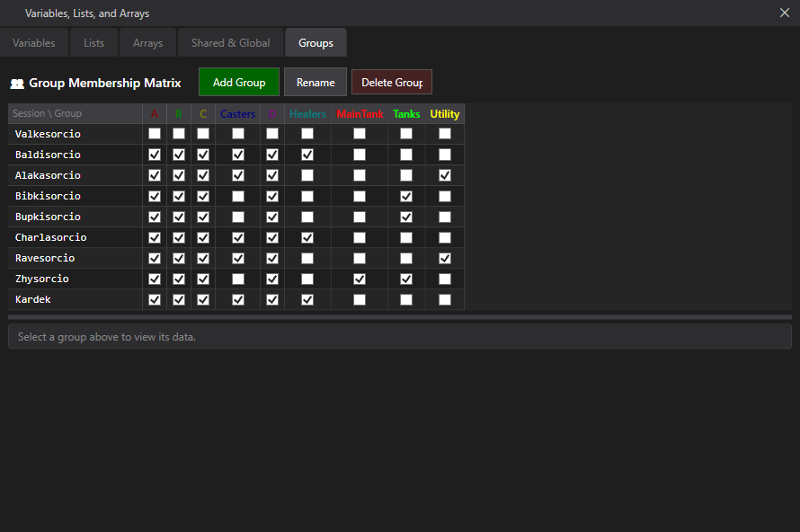
Task: Add Bibkisorcio to the Casters group
Action: (x=238, y=196)
